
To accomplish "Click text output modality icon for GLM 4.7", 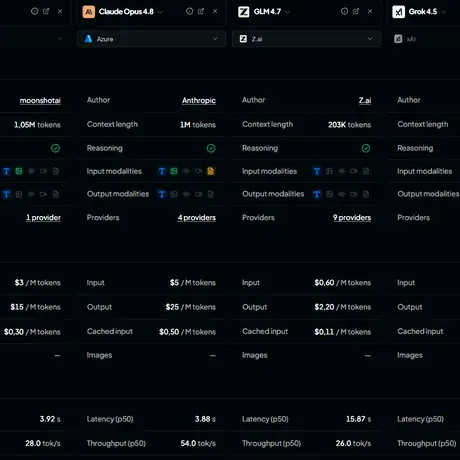I will pos(317,194).
